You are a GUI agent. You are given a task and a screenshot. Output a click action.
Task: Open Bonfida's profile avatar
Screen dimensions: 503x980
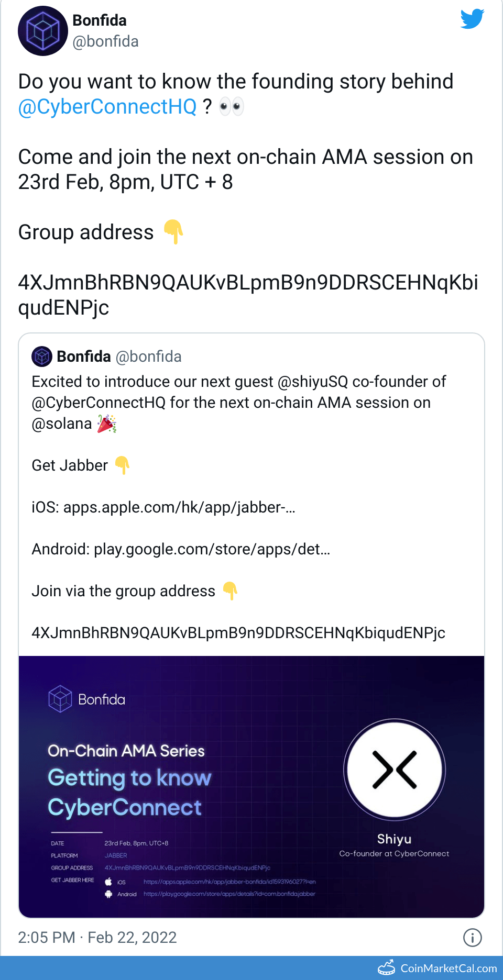tap(43, 31)
